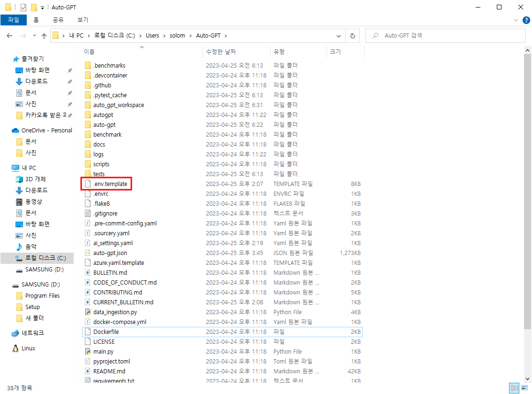Click properties icon in quick access toolbar
The image size is (532, 394).
point(23,7)
